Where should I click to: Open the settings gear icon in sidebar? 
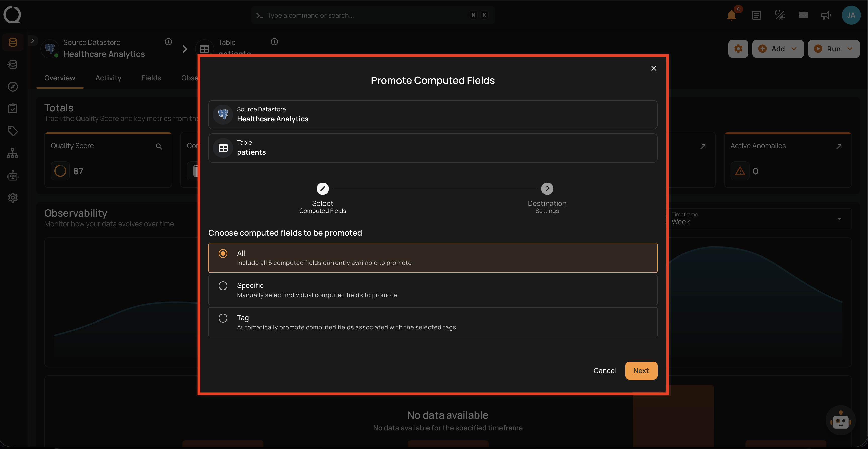(x=13, y=198)
